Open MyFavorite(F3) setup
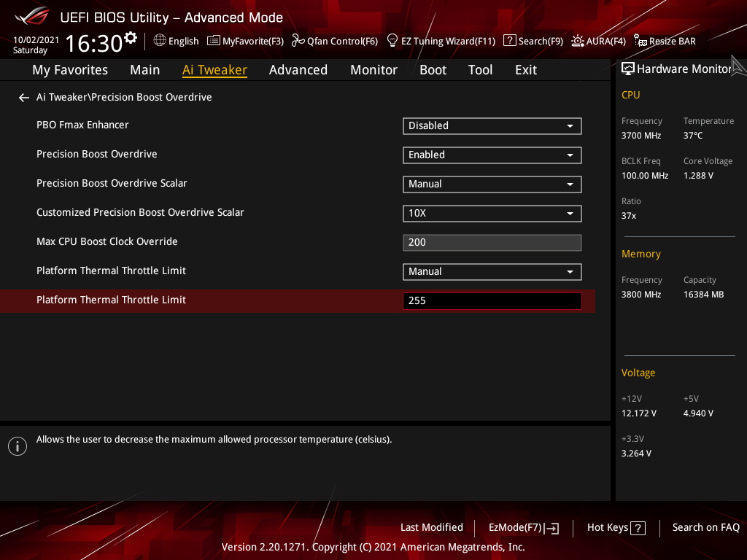 (253, 42)
